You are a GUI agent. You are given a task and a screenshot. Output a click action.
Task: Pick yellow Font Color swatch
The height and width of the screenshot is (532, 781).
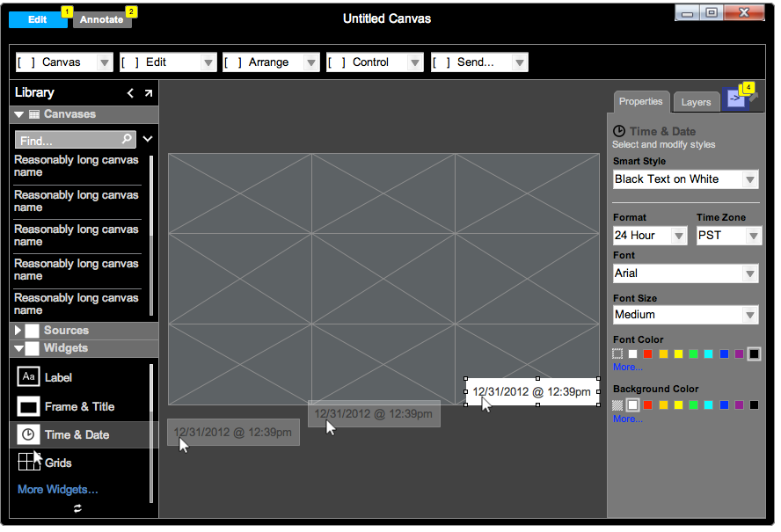678,354
